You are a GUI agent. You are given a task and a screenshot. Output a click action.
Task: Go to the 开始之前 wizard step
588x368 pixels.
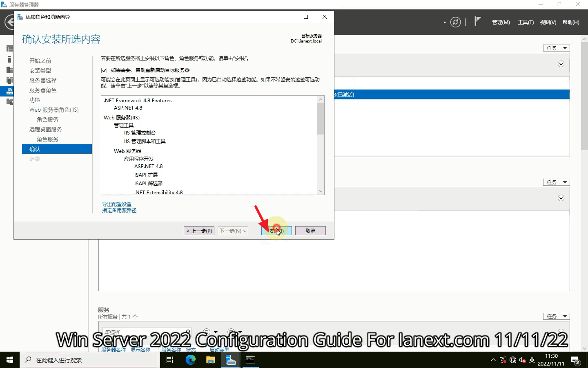40,61
